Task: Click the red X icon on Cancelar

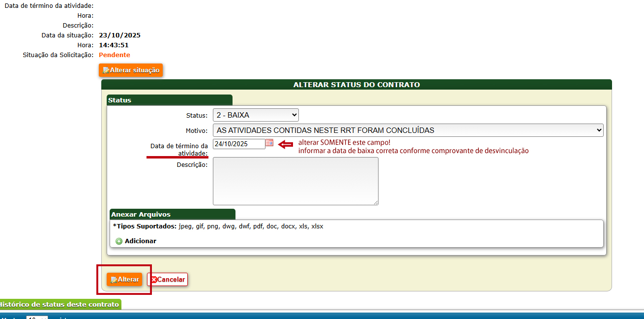Action: pyautogui.click(x=154, y=280)
